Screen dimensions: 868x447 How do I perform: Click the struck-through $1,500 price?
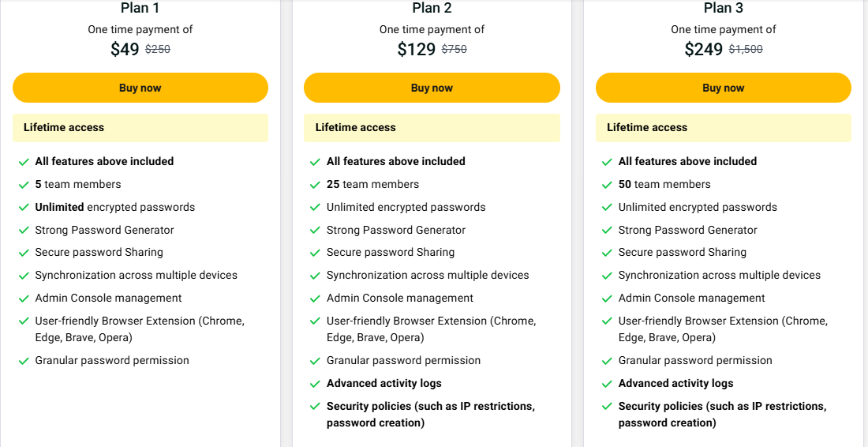click(x=746, y=49)
